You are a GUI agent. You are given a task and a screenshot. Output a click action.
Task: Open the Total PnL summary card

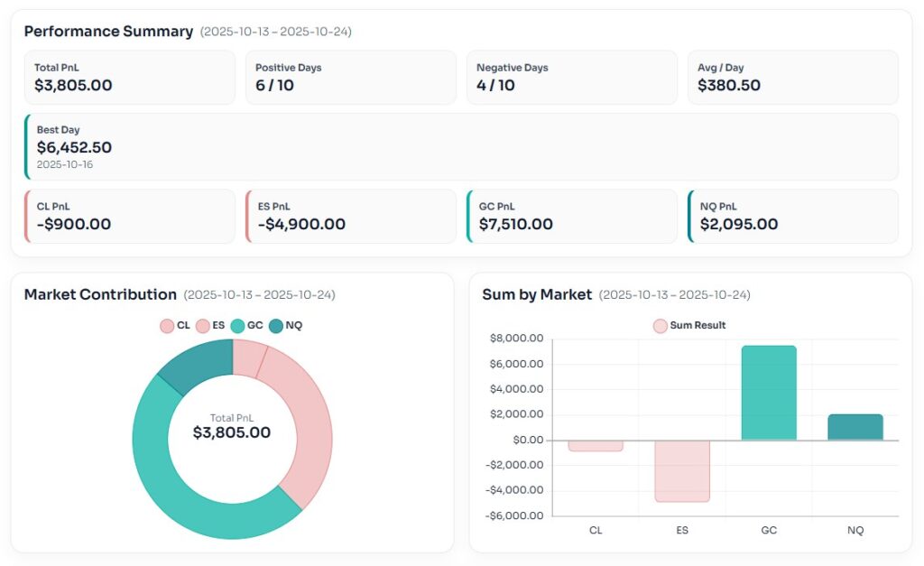click(130, 78)
